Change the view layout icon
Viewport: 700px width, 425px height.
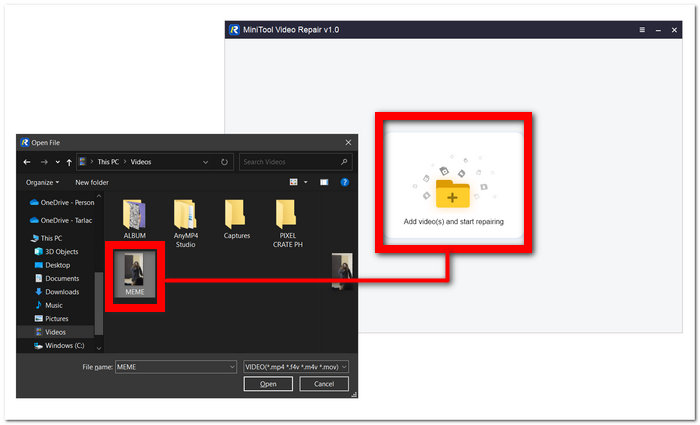point(293,182)
